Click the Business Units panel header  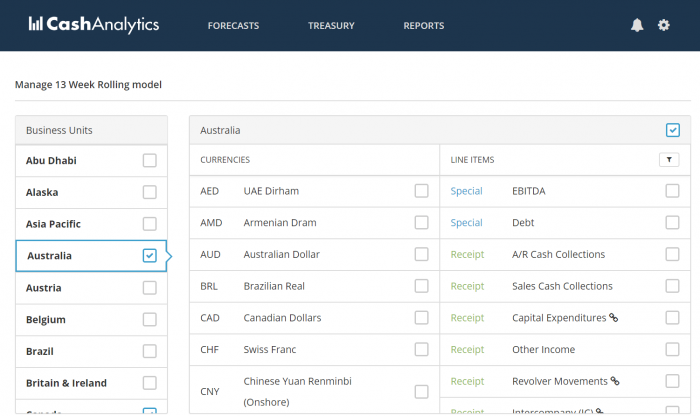(x=92, y=130)
